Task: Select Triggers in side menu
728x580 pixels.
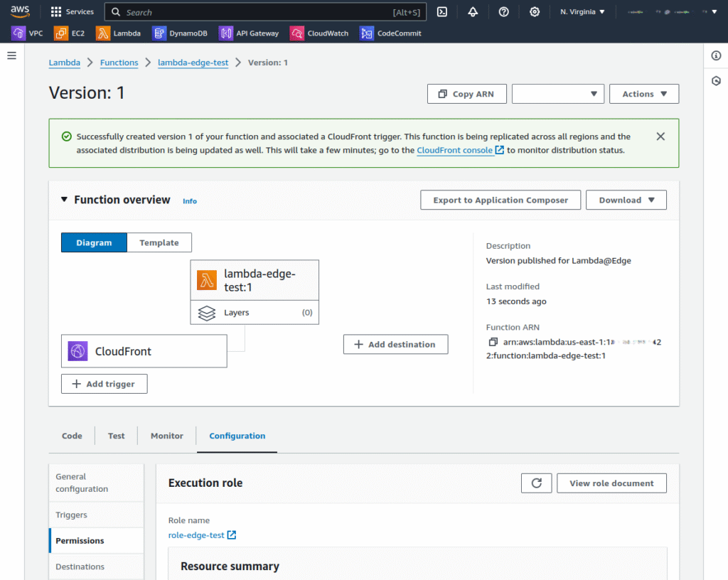Action: point(97,515)
